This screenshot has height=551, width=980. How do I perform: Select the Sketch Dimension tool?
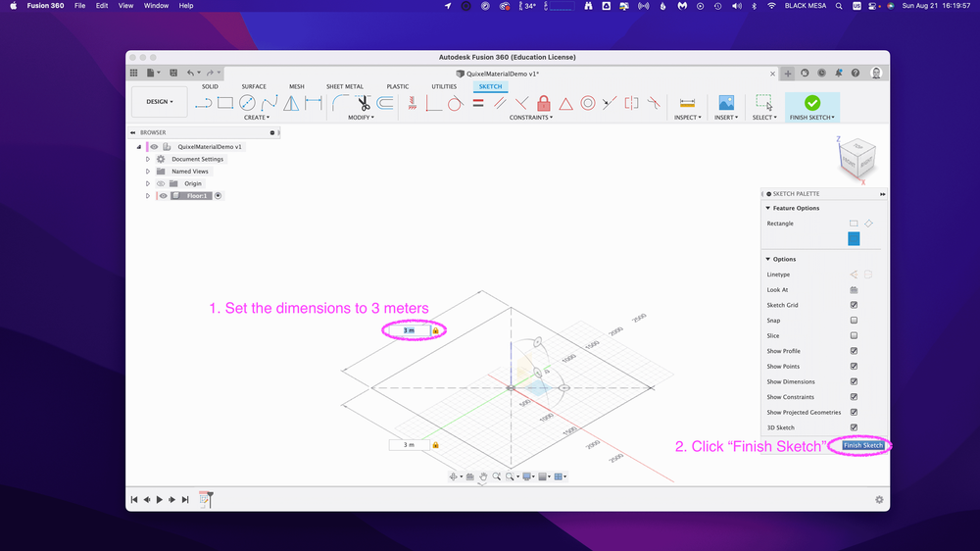point(314,103)
